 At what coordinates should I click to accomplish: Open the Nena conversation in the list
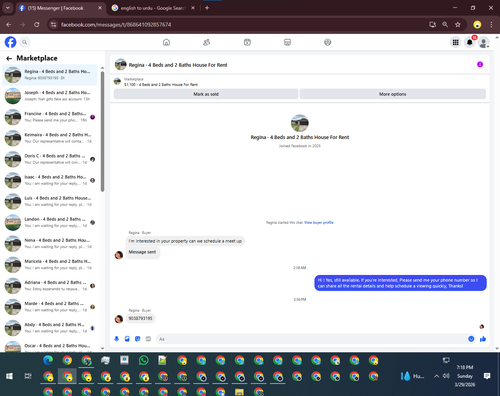coord(50,243)
